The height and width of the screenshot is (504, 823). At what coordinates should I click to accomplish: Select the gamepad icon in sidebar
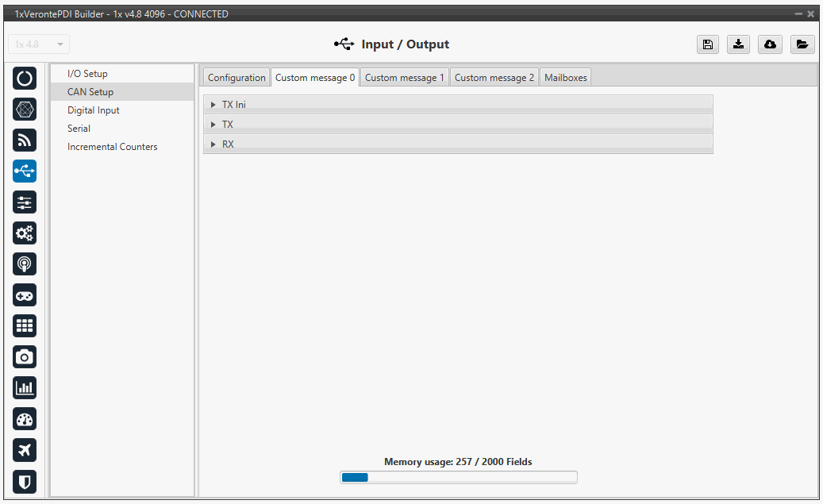coord(25,295)
